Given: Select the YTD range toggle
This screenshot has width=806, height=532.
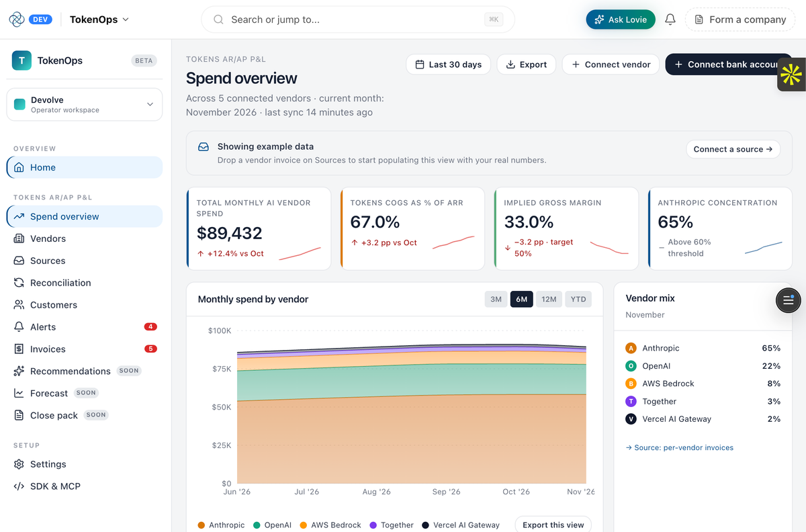Looking at the screenshot, I should pos(578,300).
